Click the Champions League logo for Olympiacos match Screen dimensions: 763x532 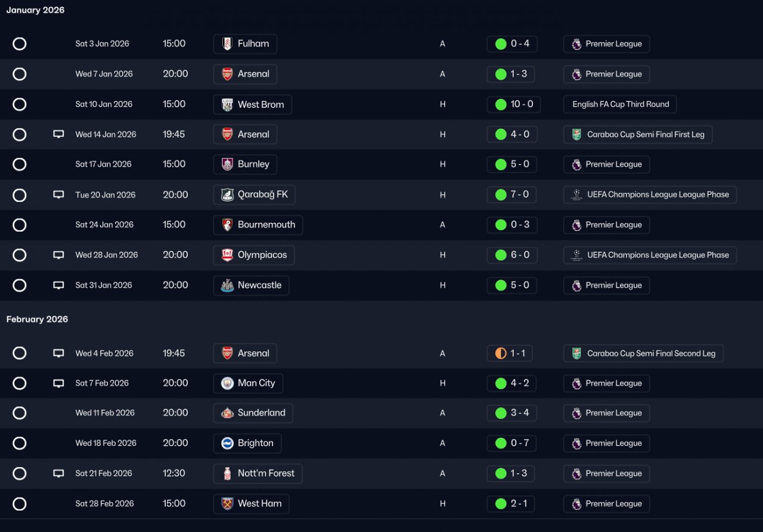coord(576,255)
